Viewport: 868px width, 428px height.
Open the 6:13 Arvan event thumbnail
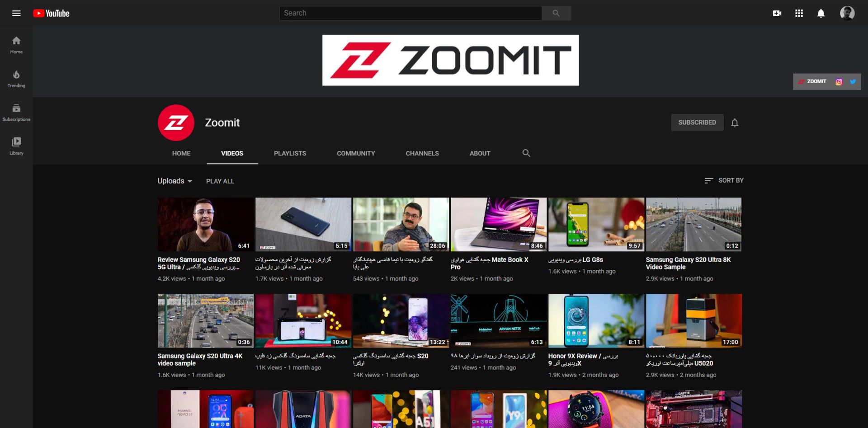[x=498, y=321]
